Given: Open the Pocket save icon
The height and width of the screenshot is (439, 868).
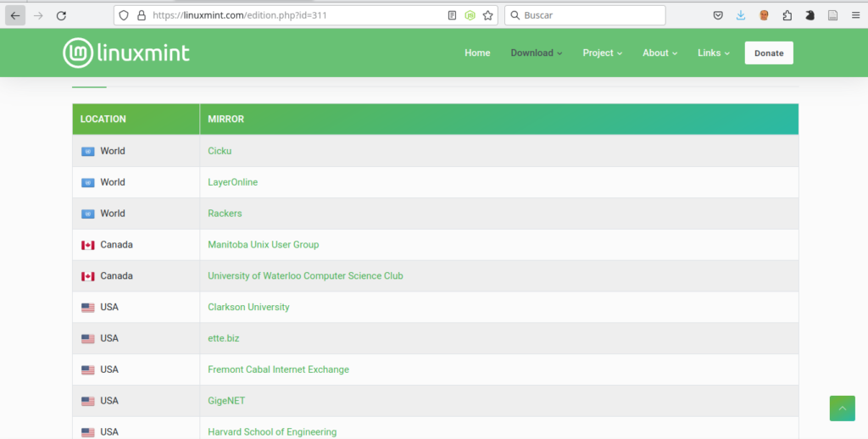Looking at the screenshot, I should 718,15.
